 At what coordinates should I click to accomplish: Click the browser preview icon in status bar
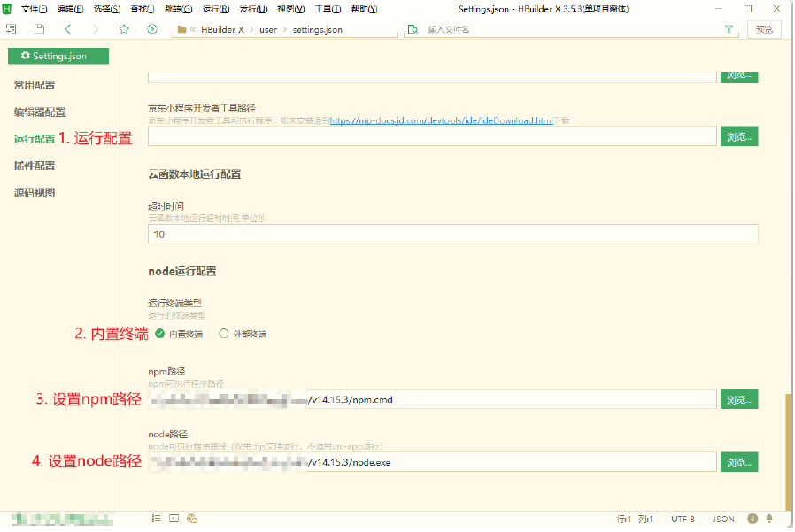tap(191, 519)
